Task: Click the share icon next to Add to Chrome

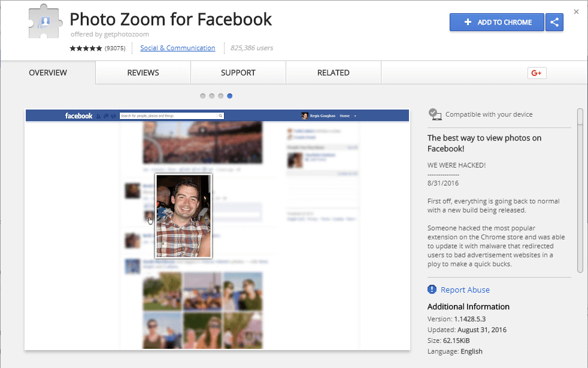Action: coord(554,22)
